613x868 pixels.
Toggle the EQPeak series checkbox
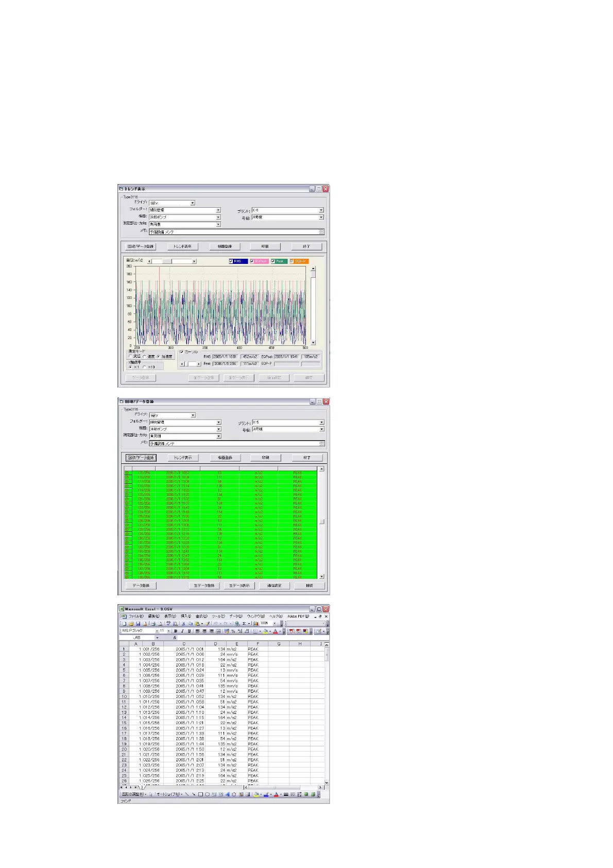coord(252,261)
